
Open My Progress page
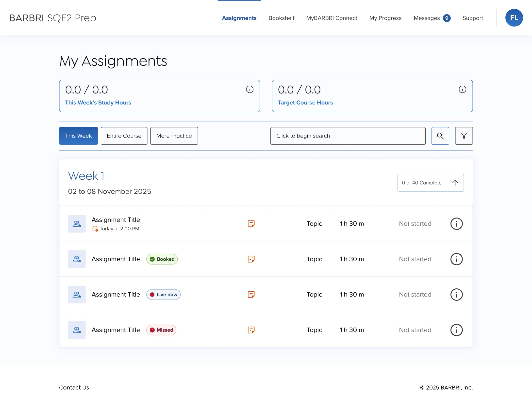pos(385,18)
